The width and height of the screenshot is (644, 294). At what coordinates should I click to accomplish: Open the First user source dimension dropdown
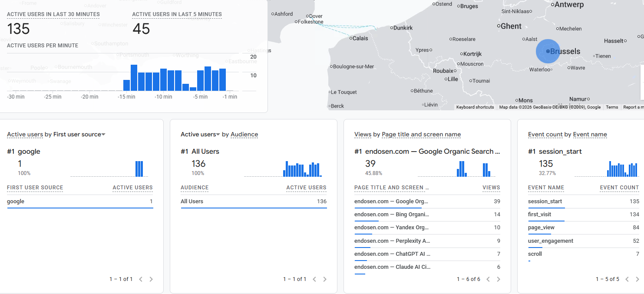(79, 135)
